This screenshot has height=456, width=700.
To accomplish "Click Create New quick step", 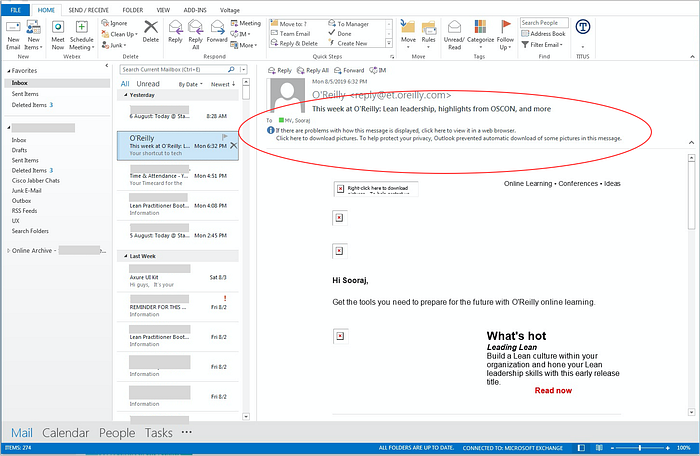I will pos(348,43).
